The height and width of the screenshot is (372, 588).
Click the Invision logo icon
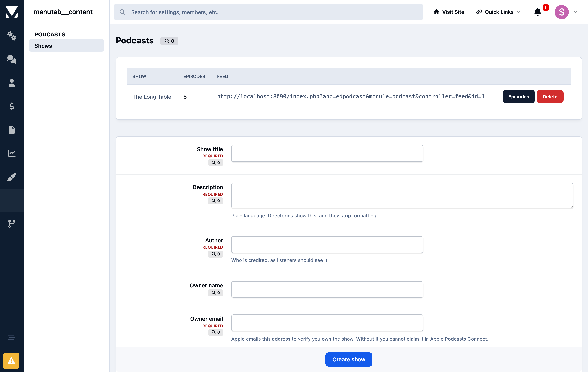click(12, 12)
